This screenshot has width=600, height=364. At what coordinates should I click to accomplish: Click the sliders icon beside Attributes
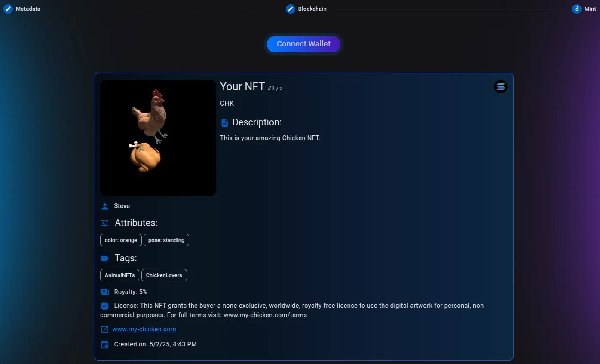(104, 223)
